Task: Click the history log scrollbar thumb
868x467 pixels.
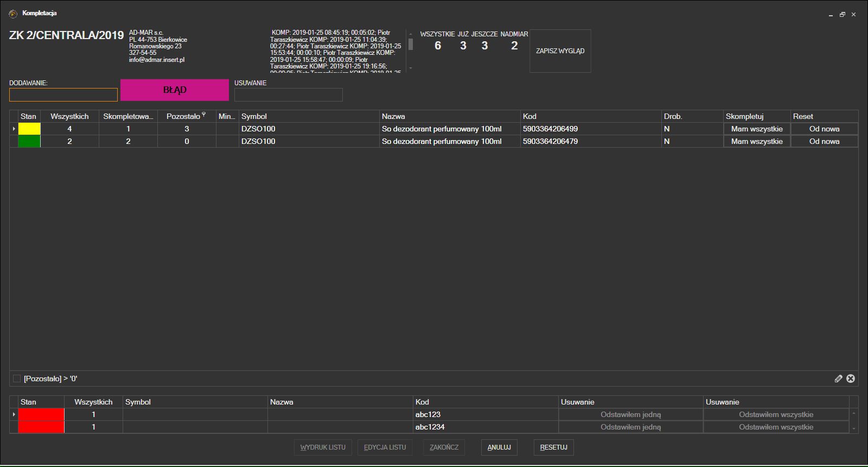Action: pyautogui.click(x=411, y=45)
